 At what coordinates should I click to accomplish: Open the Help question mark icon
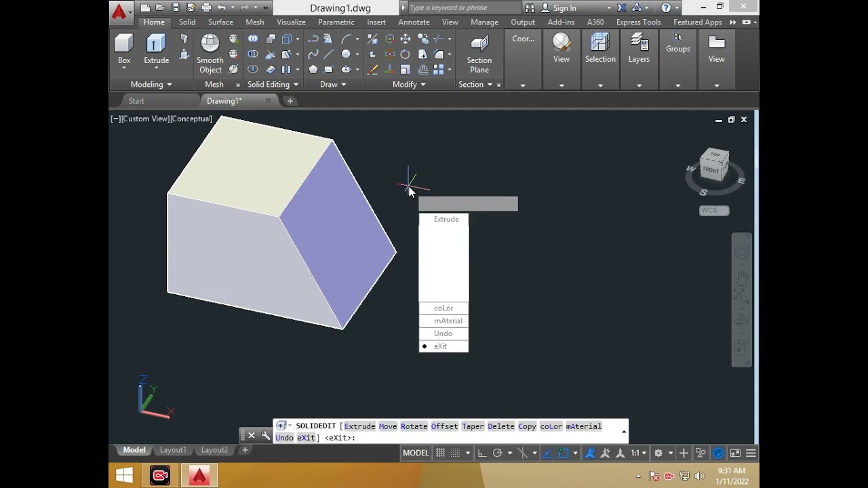click(666, 7)
